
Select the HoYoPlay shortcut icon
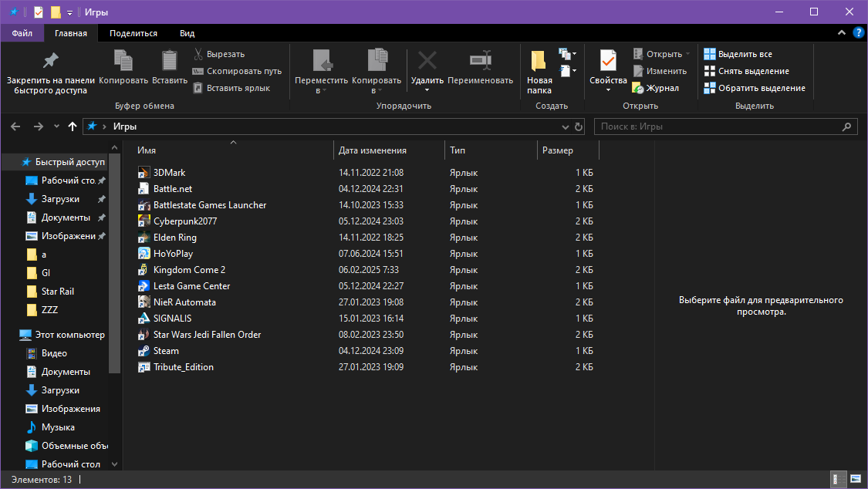pos(144,253)
